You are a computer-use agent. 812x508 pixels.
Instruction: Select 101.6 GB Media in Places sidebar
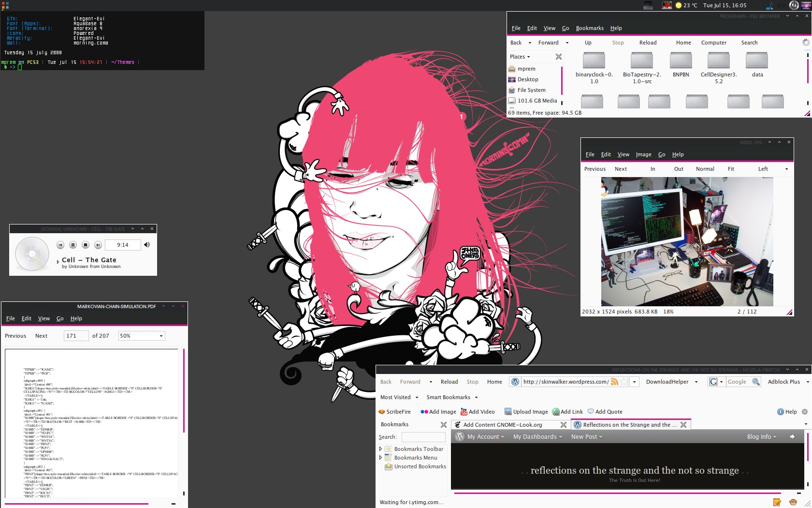coord(537,101)
